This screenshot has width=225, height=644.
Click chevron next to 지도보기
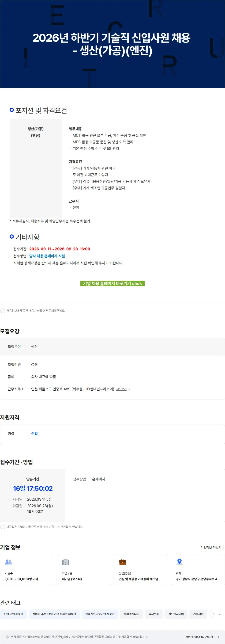pos(129,389)
